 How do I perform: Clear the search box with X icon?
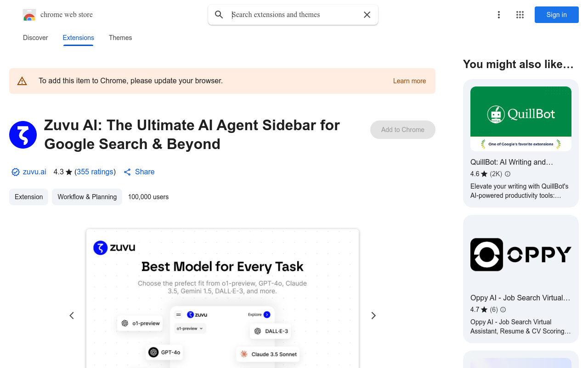click(367, 15)
